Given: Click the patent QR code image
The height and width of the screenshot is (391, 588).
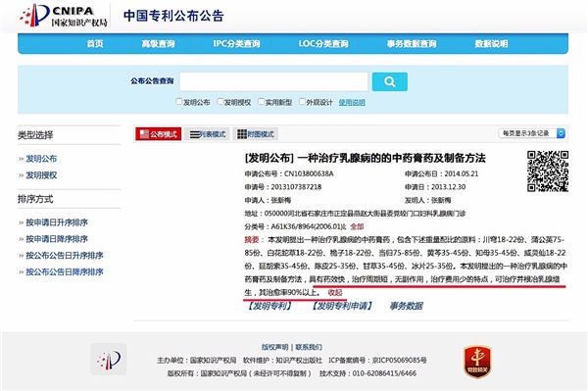Looking at the screenshot, I should click(x=548, y=171).
